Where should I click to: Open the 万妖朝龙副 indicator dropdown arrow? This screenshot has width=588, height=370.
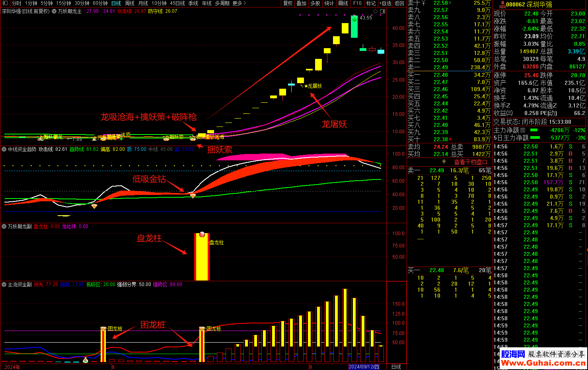tap(4, 226)
